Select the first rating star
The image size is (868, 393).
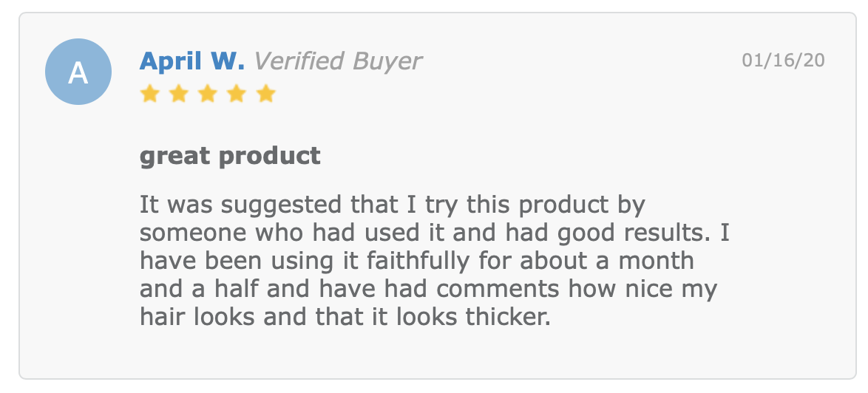tap(149, 93)
